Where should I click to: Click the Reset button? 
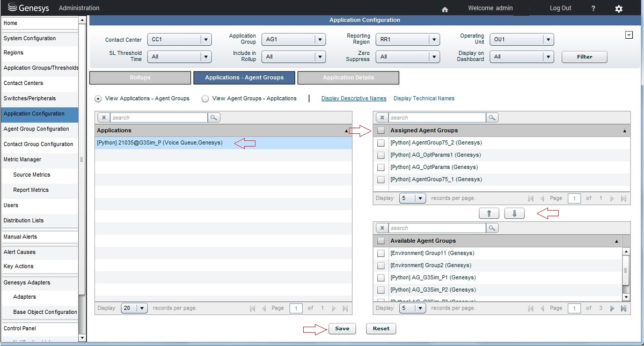click(x=381, y=329)
